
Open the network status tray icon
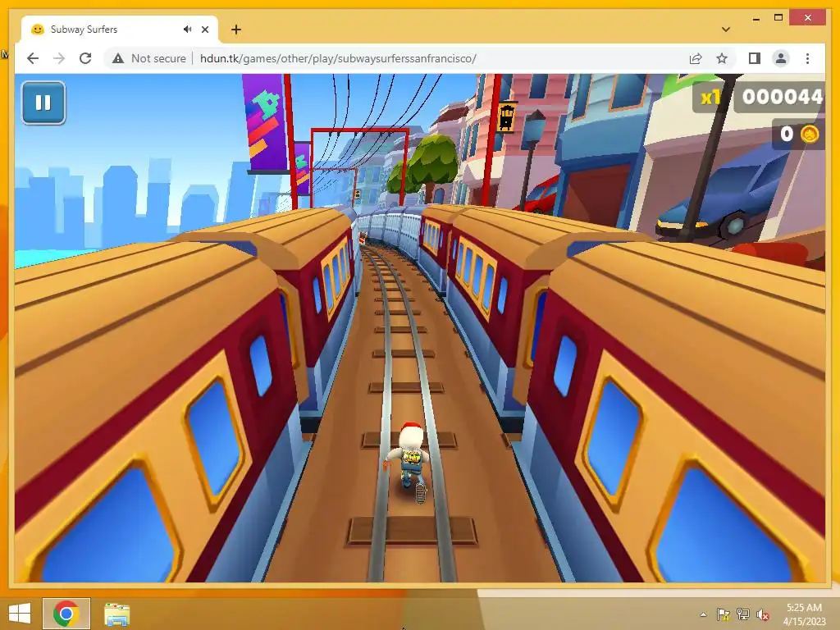tap(743, 614)
